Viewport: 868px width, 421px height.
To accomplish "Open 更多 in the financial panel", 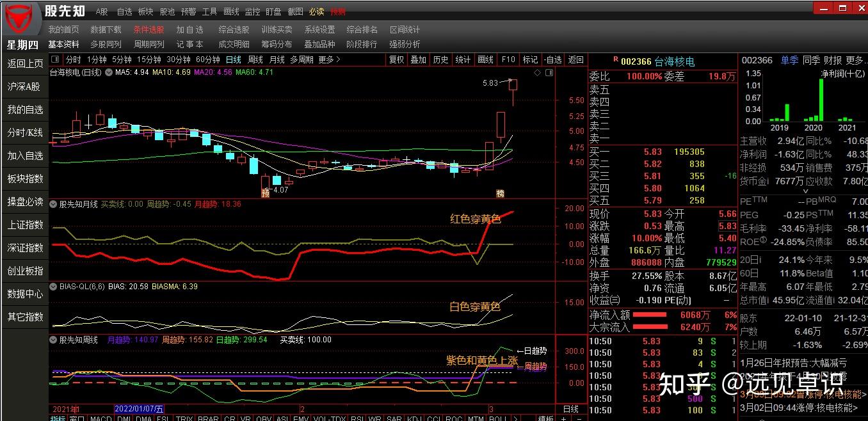I will (x=856, y=60).
